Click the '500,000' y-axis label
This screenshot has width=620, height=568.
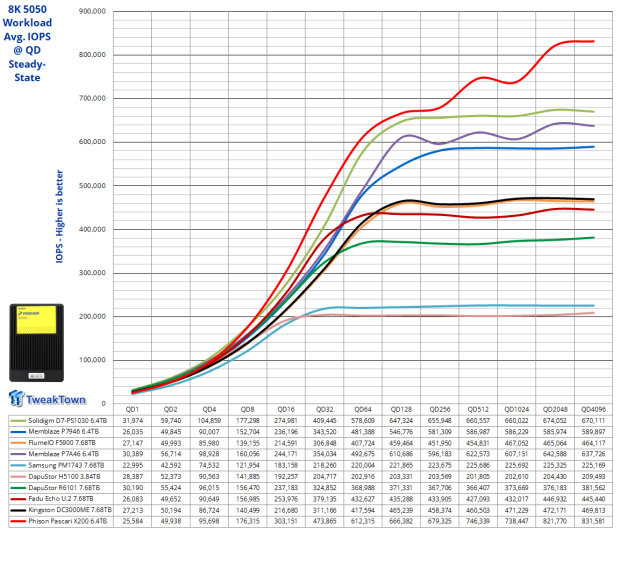[x=92, y=186]
